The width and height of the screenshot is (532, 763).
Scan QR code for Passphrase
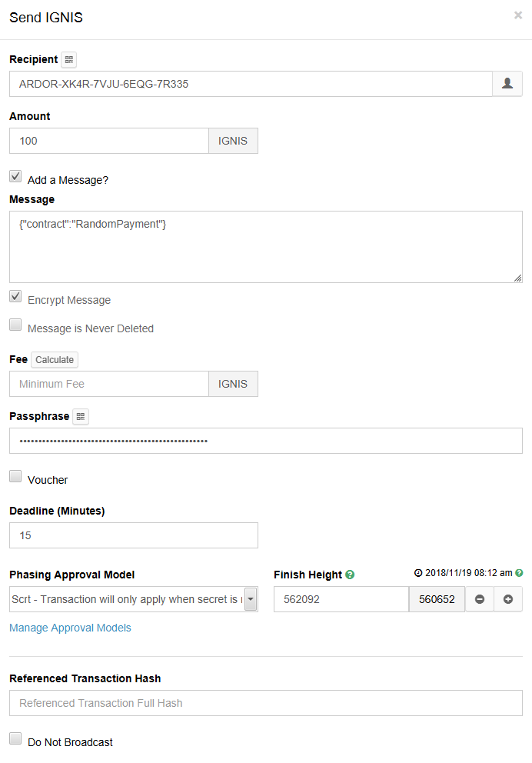pos(81,416)
